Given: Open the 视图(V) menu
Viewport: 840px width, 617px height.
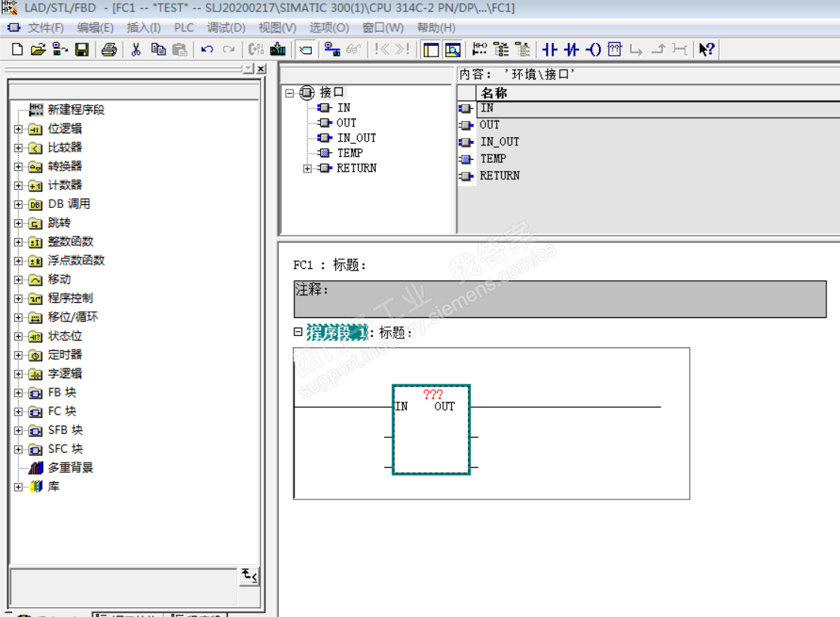Looking at the screenshot, I should tap(277, 28).
